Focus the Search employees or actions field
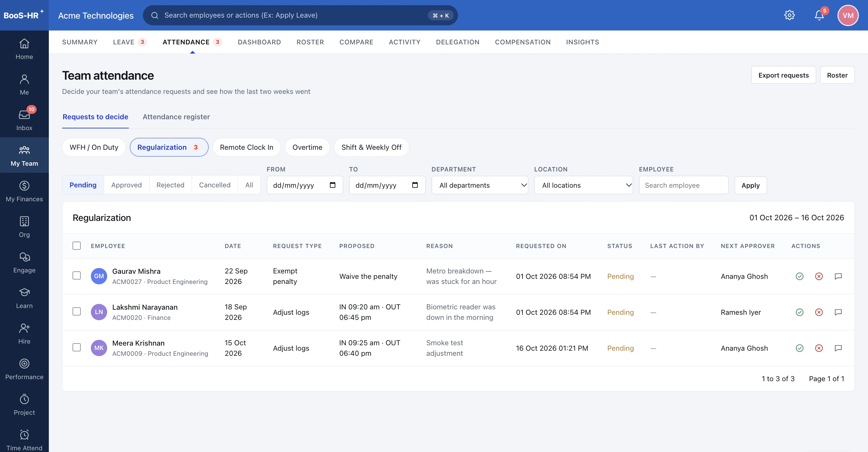Image resolution: width=868 pixels, height=452 pixels. 300,15
